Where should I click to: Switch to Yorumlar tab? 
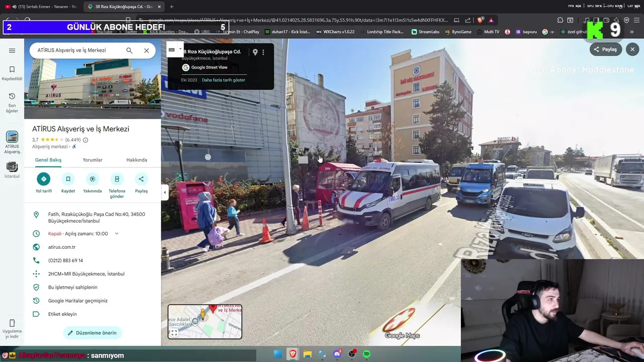pos(93,160)
